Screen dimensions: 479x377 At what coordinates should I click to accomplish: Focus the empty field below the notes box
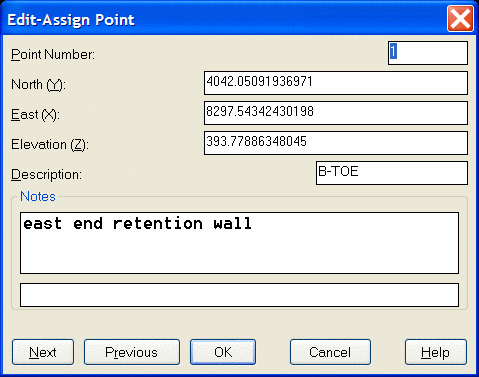[x=239, y=295]
